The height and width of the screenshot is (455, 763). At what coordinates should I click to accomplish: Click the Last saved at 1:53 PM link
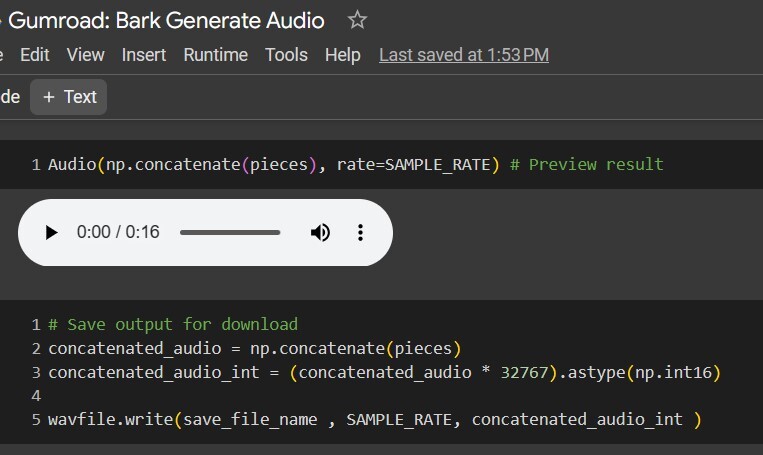(x=464, y=55)
